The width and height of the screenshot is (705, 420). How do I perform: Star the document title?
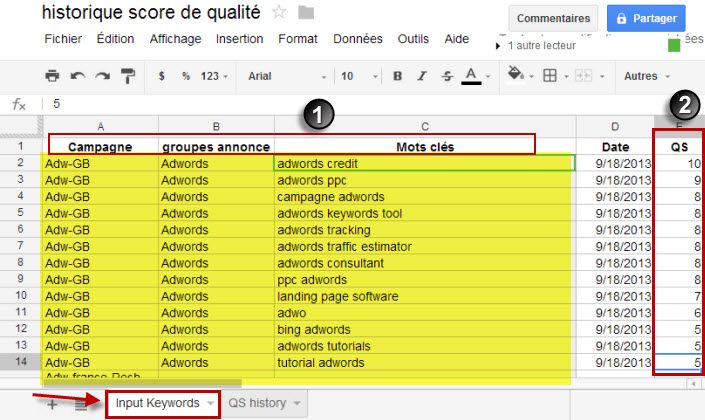point(279,12)
